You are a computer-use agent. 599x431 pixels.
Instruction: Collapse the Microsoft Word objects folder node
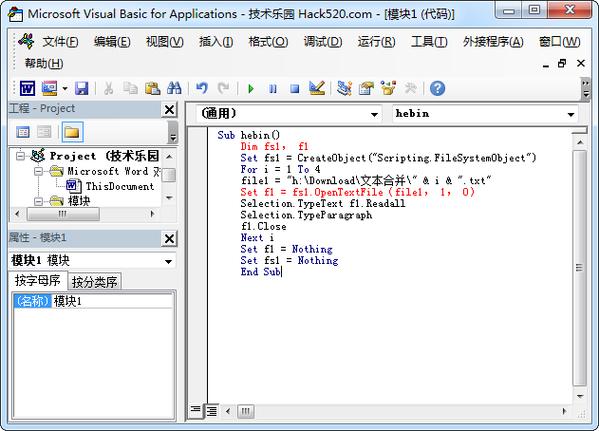pos(38,171)
